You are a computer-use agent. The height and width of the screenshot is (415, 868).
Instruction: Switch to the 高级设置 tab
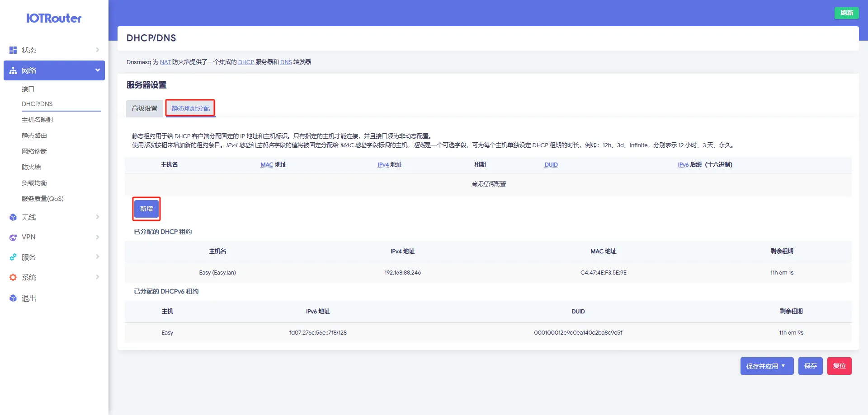145,108
